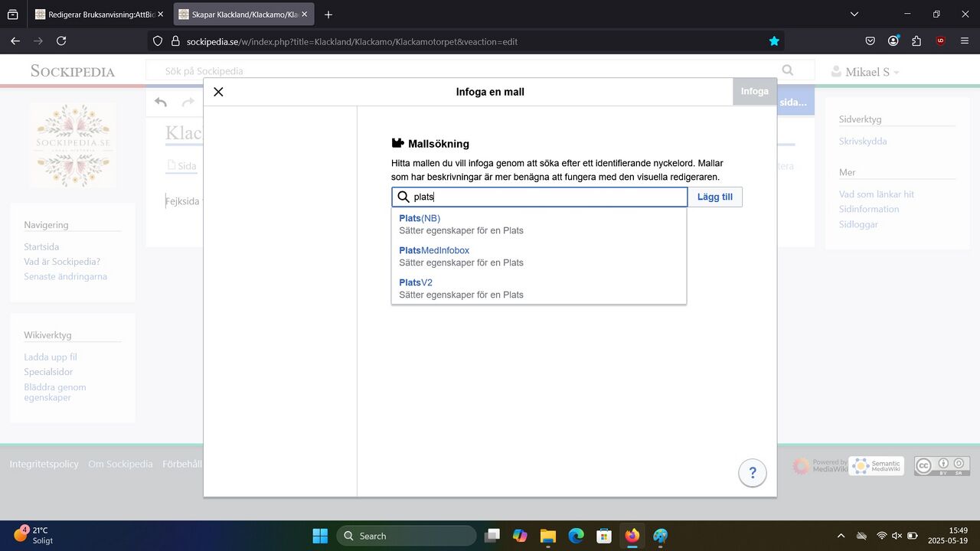Open the Firefox hamburger menu

(965, 41)
